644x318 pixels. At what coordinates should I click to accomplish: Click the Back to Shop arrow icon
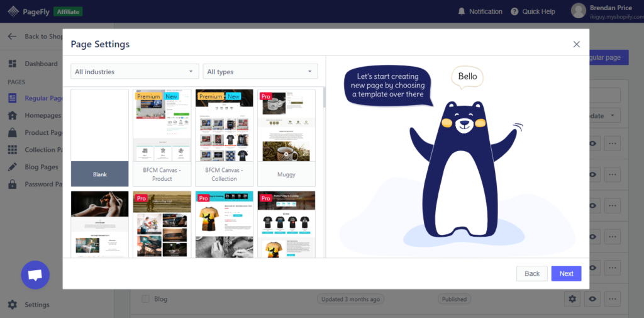coord(12,37)
